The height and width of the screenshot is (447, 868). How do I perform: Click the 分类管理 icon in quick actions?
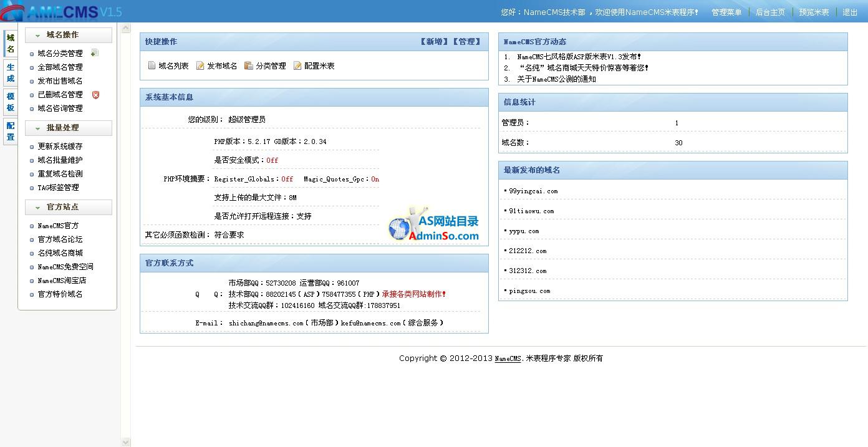point(249,65)
